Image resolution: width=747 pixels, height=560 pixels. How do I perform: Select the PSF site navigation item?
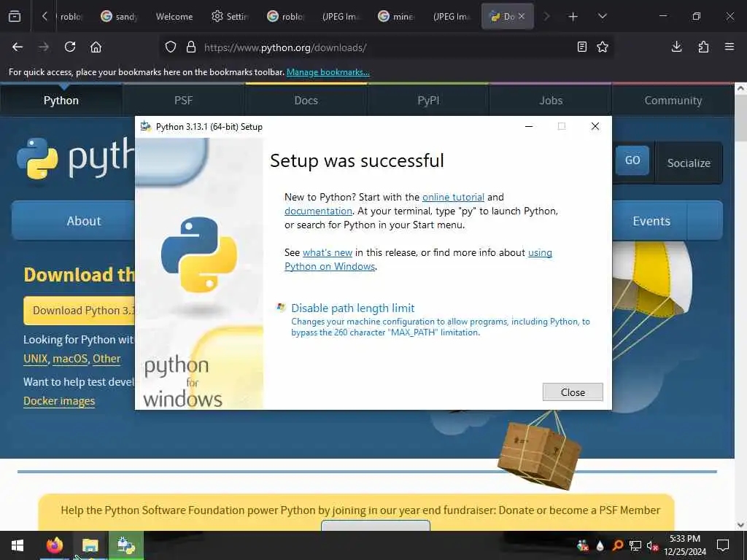point(183,101)
